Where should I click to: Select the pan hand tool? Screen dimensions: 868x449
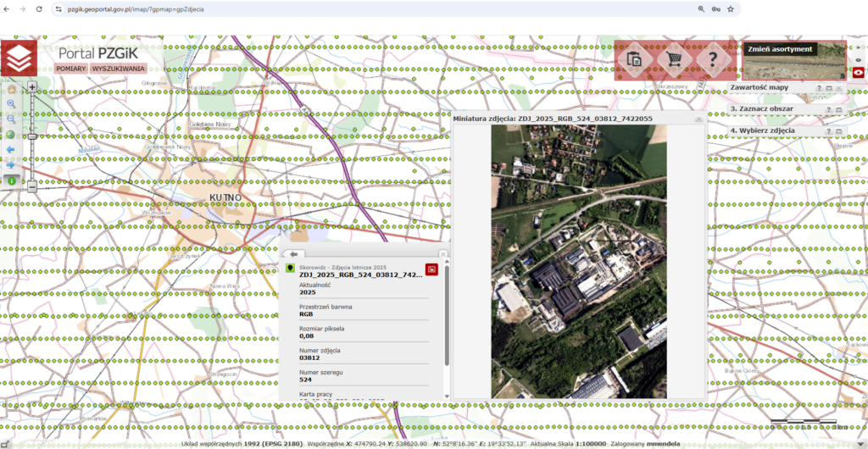pos(12,88)
